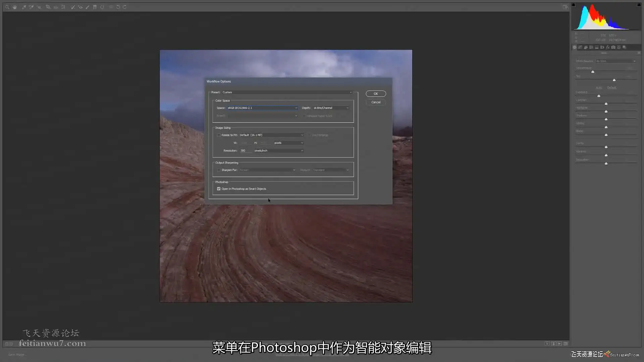
Task: Select the Zoom tool in toolbar
Action: click(x=7, y=7)
